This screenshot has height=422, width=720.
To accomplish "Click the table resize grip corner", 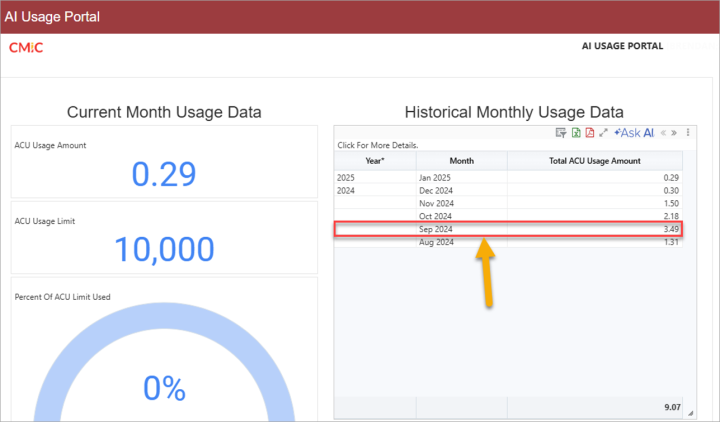I will tap(690, 413).
